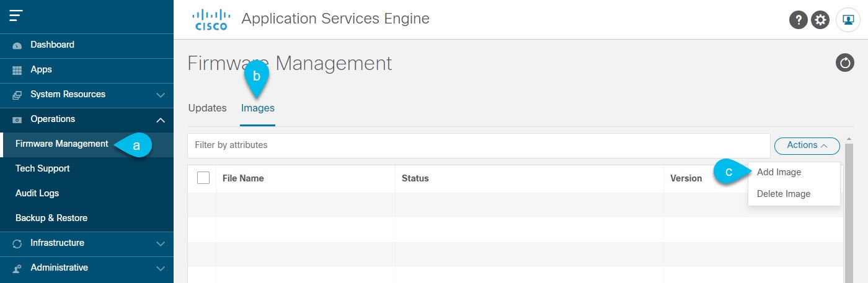Click the Filter by attributes field

(x=479, y=146)
